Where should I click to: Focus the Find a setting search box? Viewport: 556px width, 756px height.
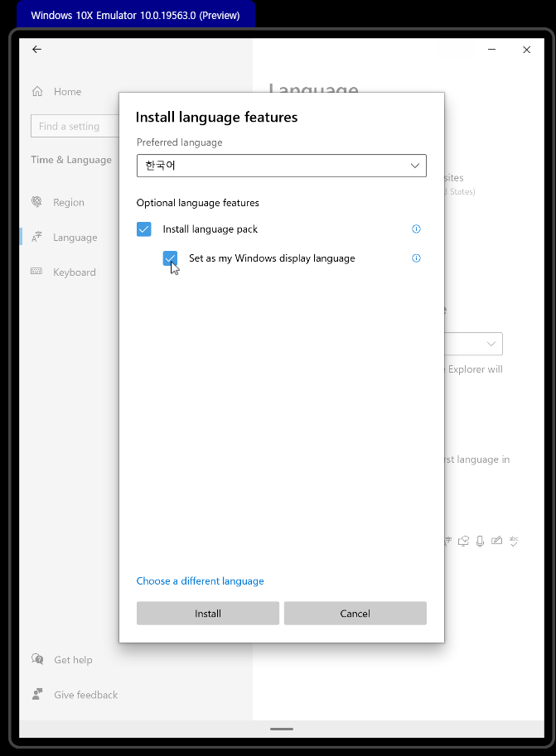75,126
